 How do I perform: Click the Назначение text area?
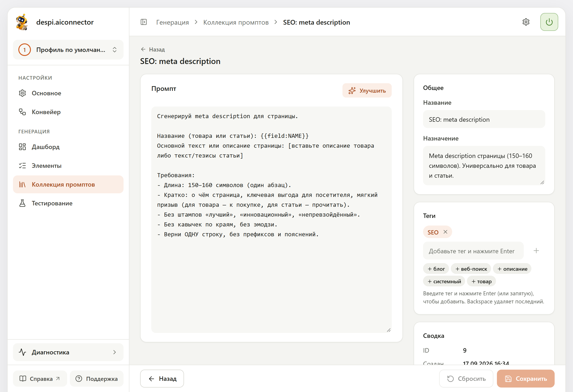click(x=484, y=165)
